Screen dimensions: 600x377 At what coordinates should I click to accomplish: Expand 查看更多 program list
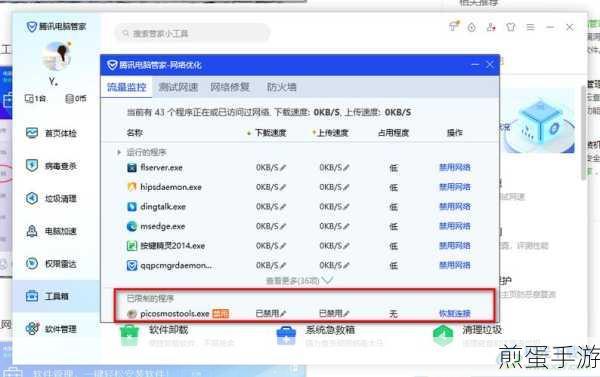[299, 281]
